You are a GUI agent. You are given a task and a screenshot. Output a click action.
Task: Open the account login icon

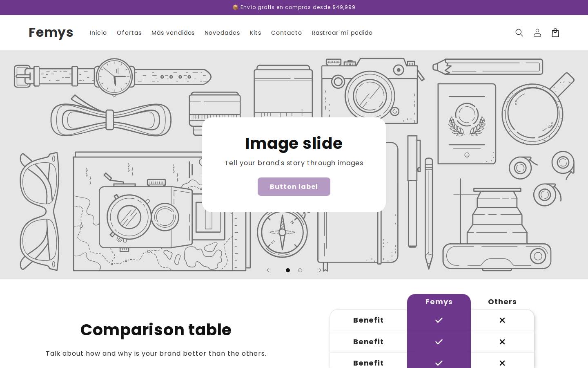537,33
